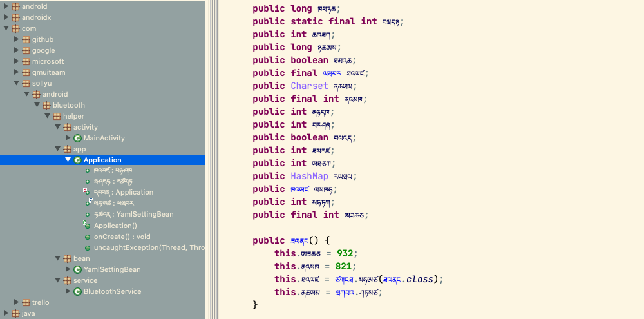
Task: Click the method icon beside uncaughtException
Action: (x=88, y=248)
